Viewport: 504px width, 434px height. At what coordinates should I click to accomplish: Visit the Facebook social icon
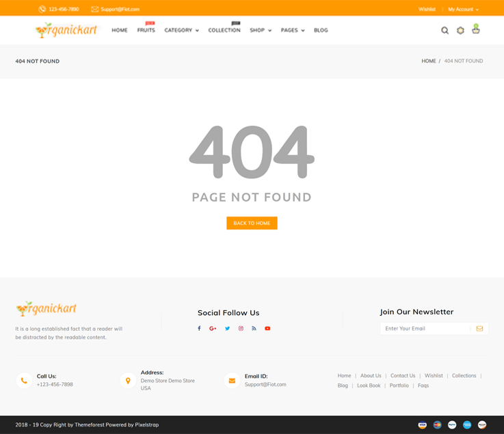coord(199,329)
